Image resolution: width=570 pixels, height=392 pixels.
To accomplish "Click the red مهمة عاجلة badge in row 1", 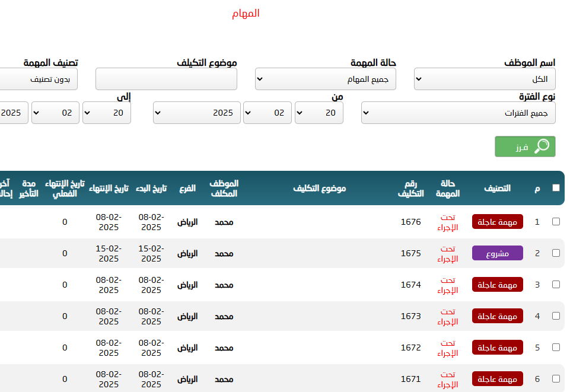I will pos(497,222).
